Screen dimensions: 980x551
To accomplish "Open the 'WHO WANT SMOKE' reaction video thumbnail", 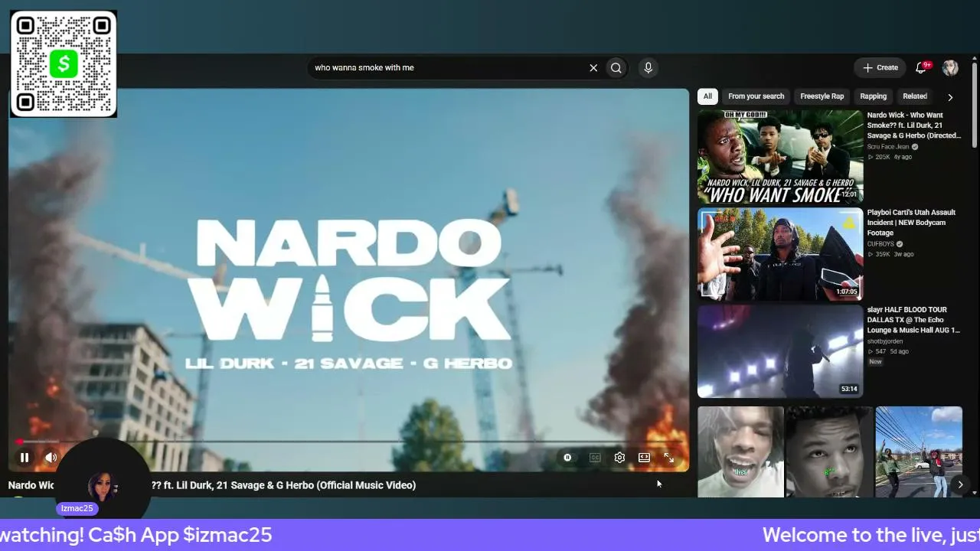I will (780, 157).
